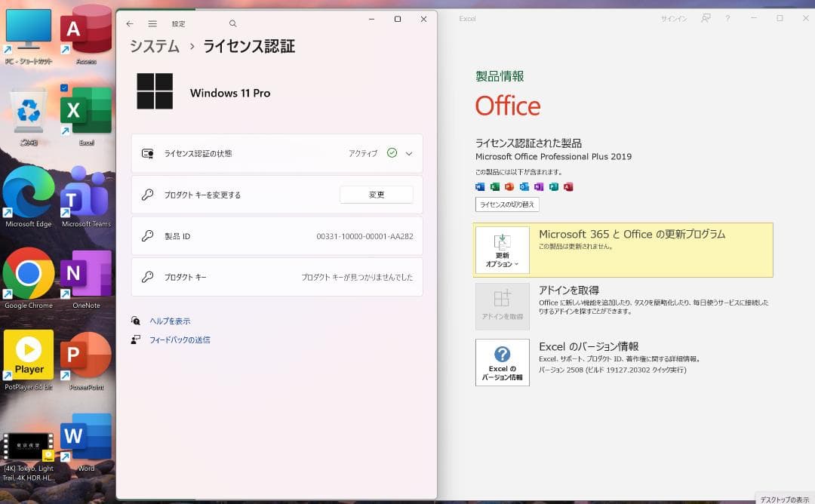Expand the ライセンス認証の状態 chevron
The height and width of the screenshot is (504, 815).
pyautogui.click(x=409, y=153)
